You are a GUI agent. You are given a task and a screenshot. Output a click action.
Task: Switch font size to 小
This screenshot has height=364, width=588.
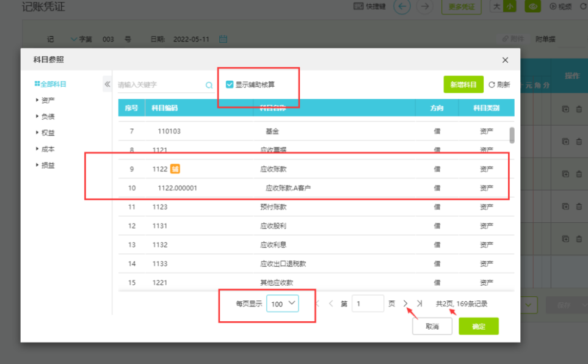pos(510,6)
